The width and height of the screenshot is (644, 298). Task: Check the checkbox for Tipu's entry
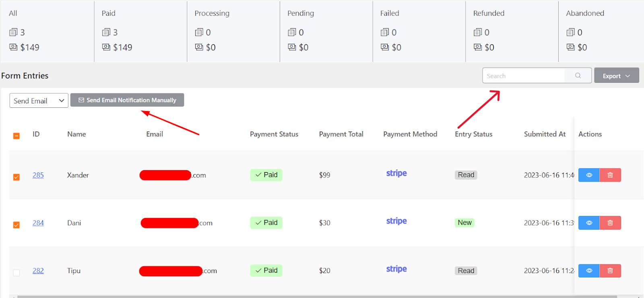tap(17, 273)
